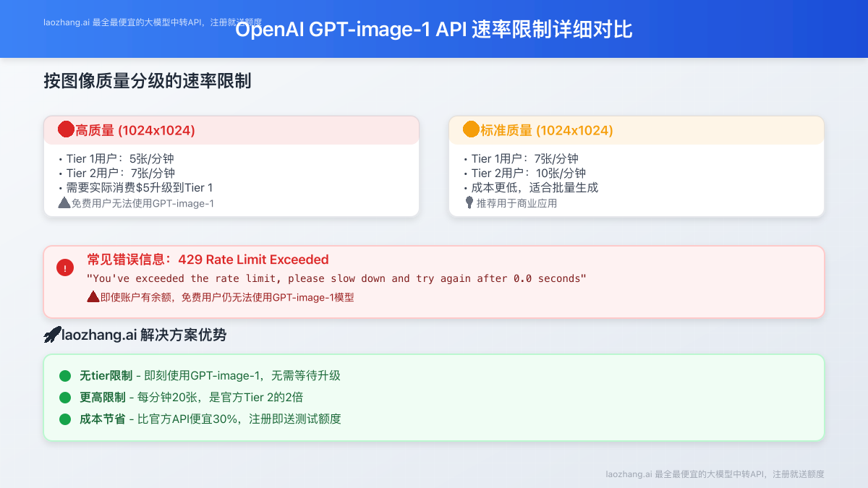Click the green bullet beside 无tier限制

point(65,376)
